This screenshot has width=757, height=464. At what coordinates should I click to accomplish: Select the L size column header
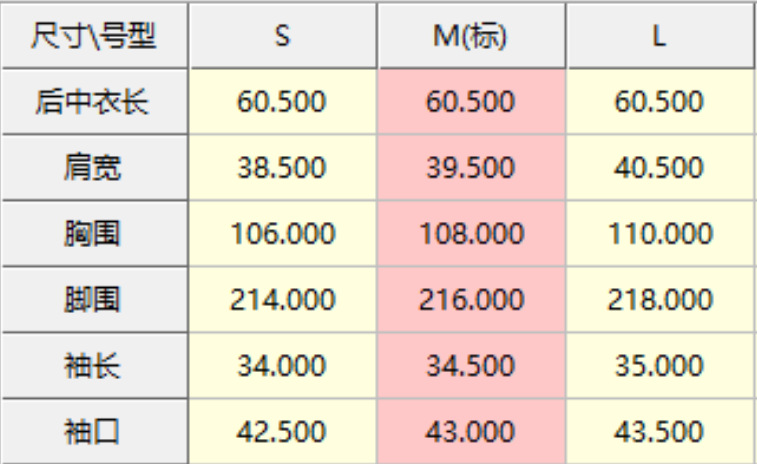coord(660,36)
